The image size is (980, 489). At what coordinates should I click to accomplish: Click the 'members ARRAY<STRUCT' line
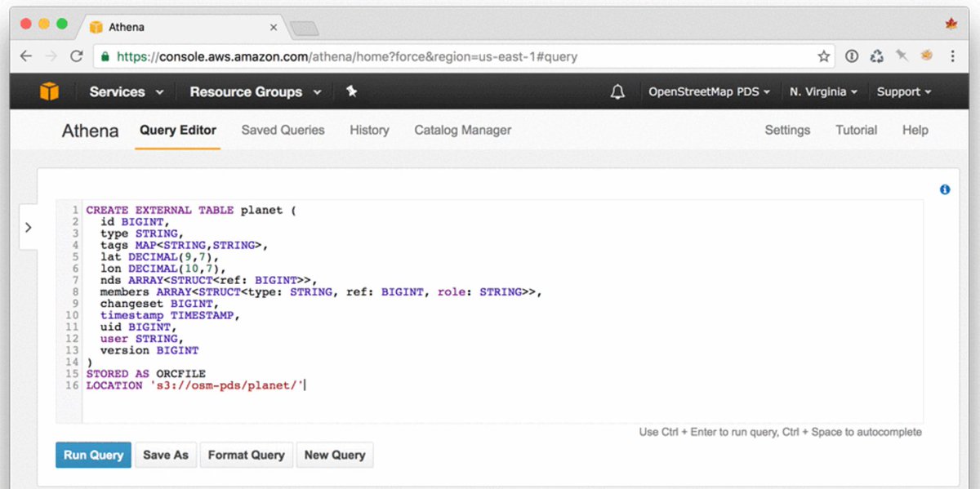pos(321,291)
